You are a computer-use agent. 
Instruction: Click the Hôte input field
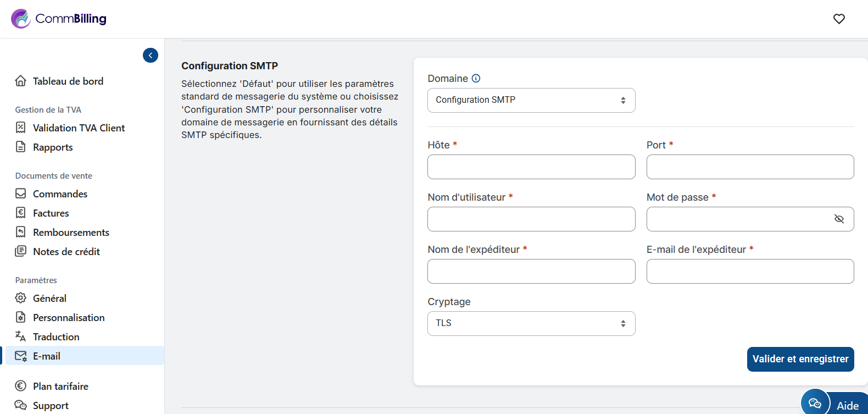pyautogui.click(x=531, y=167)
